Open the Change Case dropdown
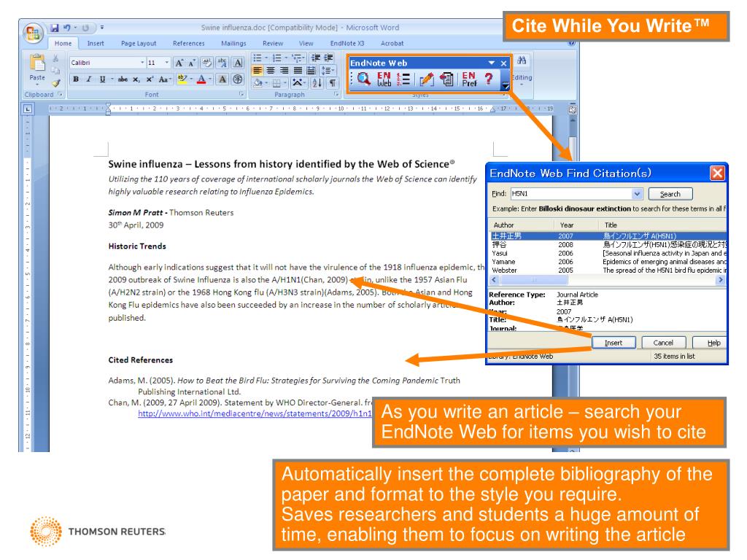 [164, 79]
